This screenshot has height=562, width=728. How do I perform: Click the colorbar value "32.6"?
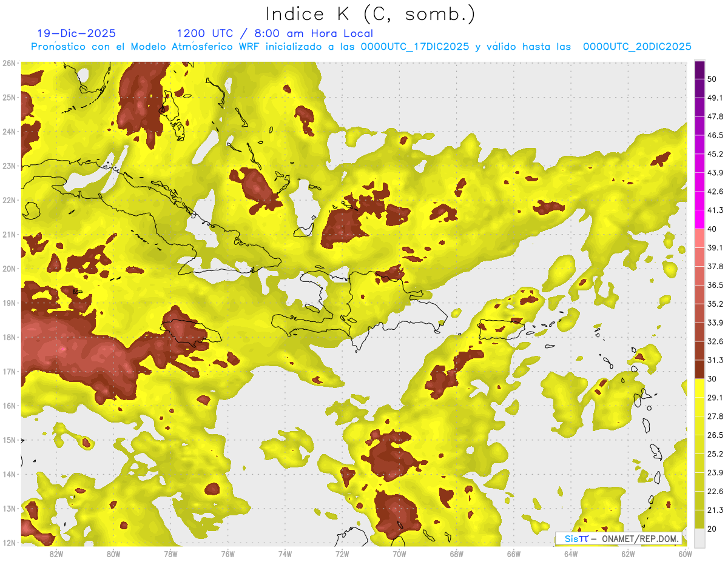click(x=715, y=342)
